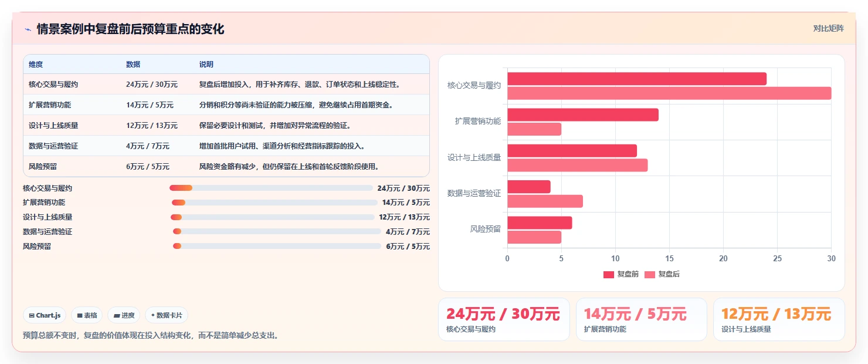
Task: Click the light 复盘后 chart bar for 扩展营销功能
Action: point(534,129)
